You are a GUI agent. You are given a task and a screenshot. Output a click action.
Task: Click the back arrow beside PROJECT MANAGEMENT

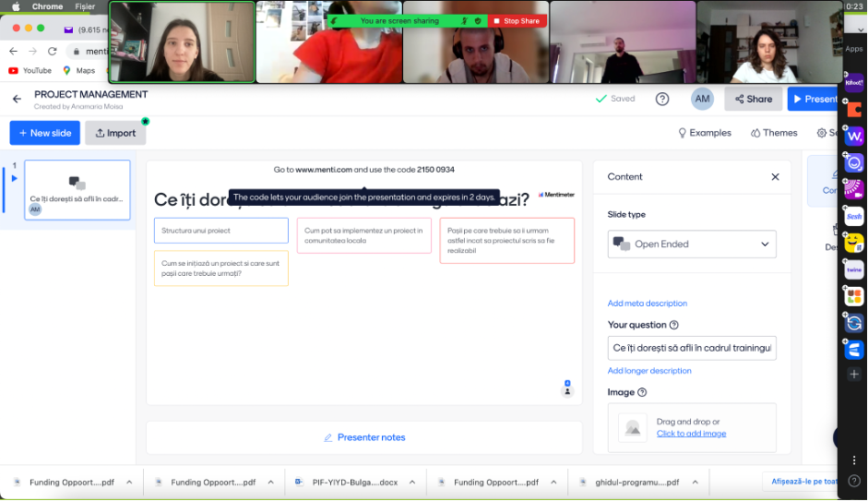click(x=17, y=99)
